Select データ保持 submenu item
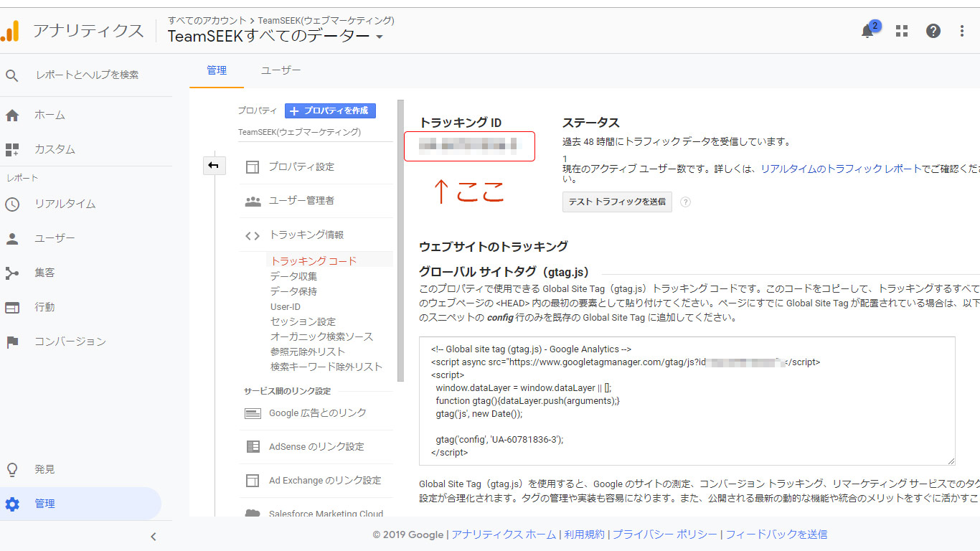Image resolution: width=980 pixels, height=551 pixels. [x=293, y=291]
